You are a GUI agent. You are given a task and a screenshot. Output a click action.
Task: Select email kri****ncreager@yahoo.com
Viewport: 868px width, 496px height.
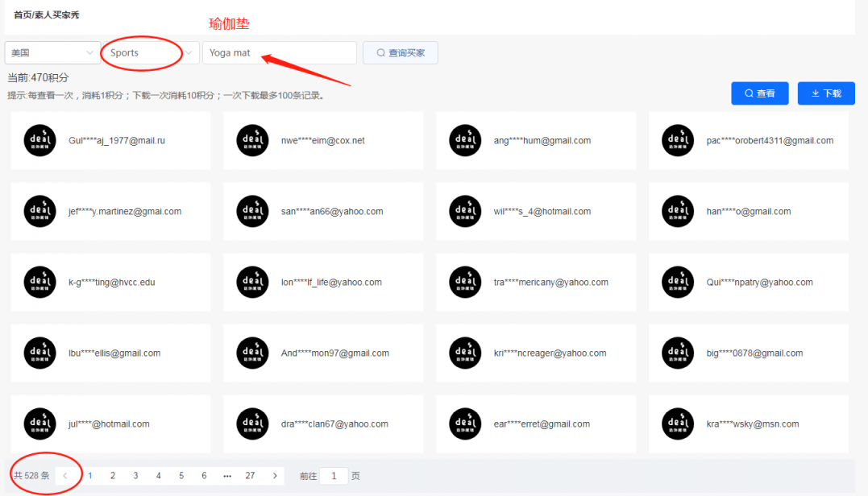tap(550, 353)
